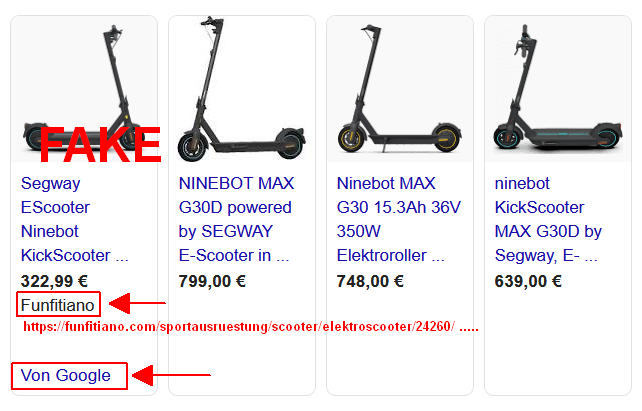This screenshot has width=642, height=411.
Task: Click the red FAKE label overlay
Action: (x=100, y=145)
